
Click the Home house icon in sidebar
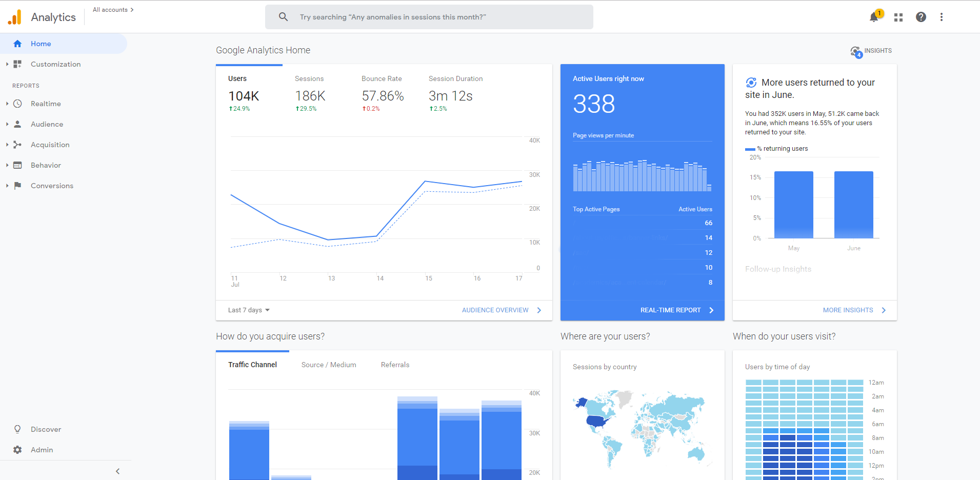17,44
